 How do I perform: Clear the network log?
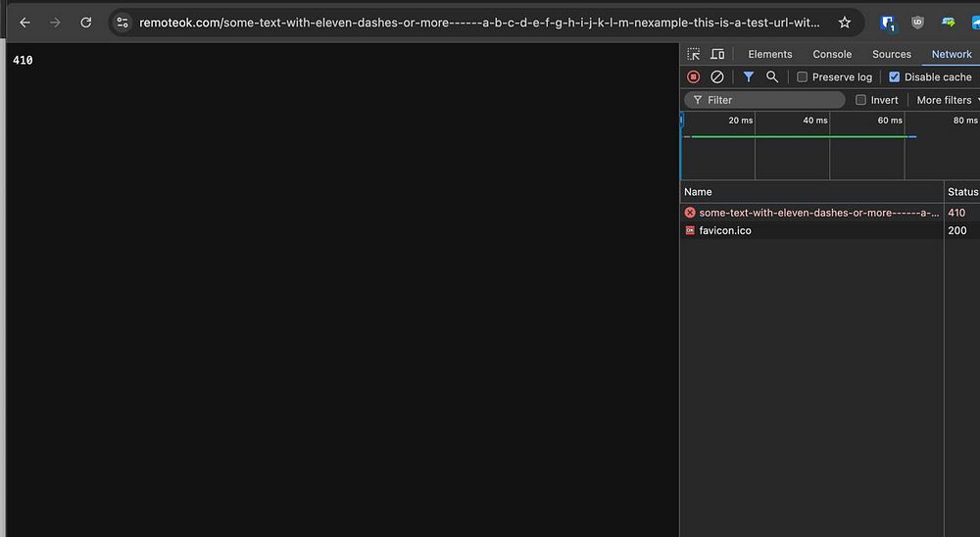[x=717, y=76]
